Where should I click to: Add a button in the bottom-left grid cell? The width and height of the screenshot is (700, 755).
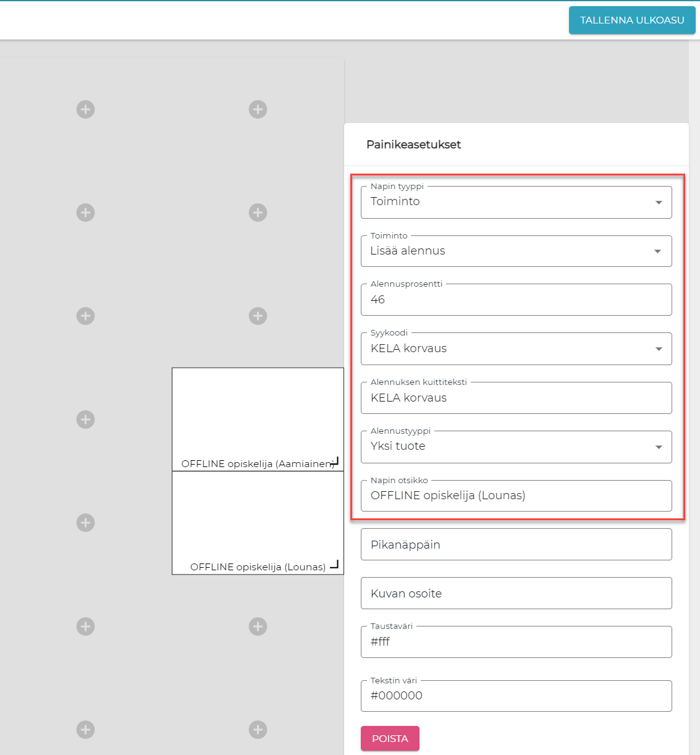coord(85,730)
